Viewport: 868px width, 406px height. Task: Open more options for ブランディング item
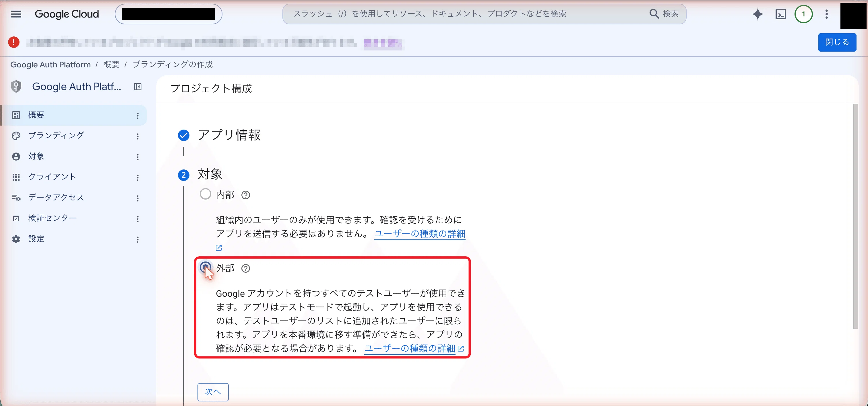137,136
